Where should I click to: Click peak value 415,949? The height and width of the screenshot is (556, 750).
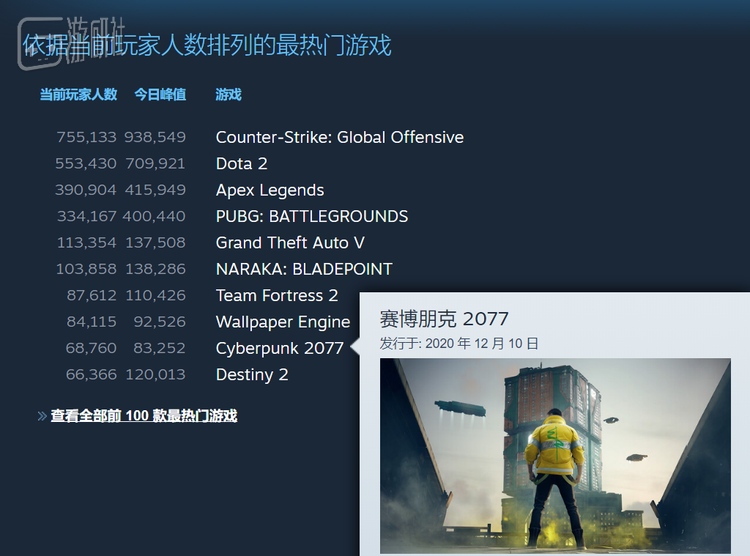(x=155, y=190)
